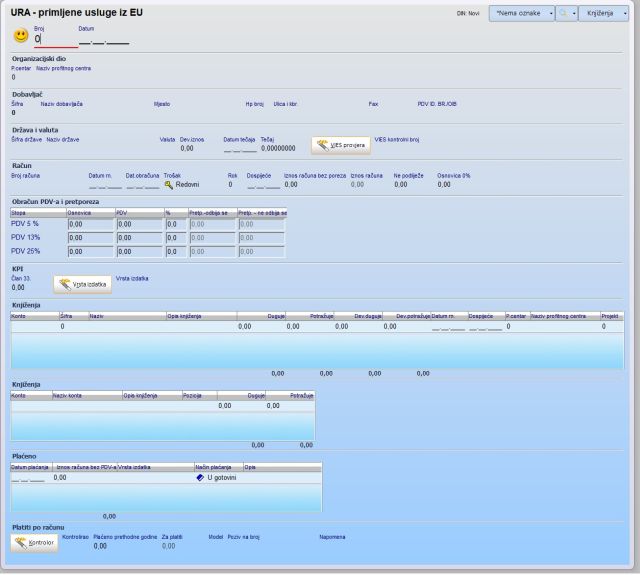Click the Dospijeće date field in Račun
Image resolution: width=640 pixels, height=575 pixels.
pos(262,185)
